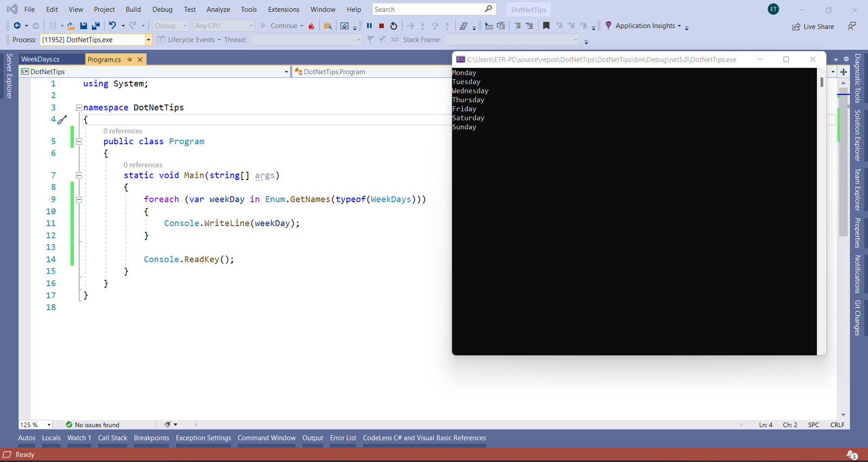This screenshot has width=868, height=462.
Task: Click the Application Insights lightbulb icon
Action: [x=609, y=25]
